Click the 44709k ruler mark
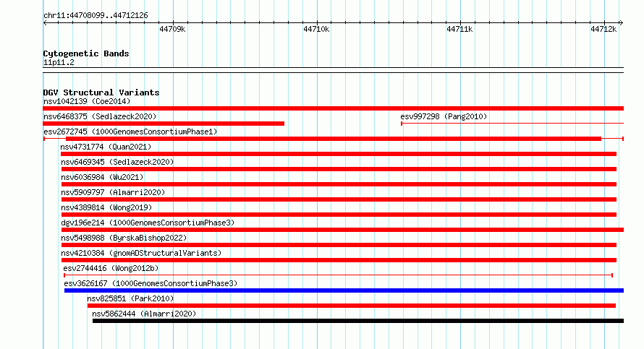Viewport: 644px width, 349px height. click(x=172, y=29)
